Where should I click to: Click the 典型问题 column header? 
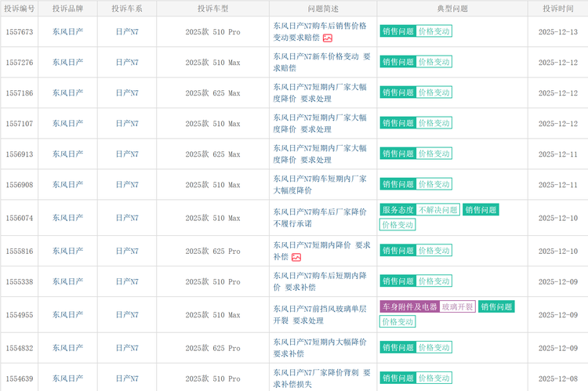point(452,9)
